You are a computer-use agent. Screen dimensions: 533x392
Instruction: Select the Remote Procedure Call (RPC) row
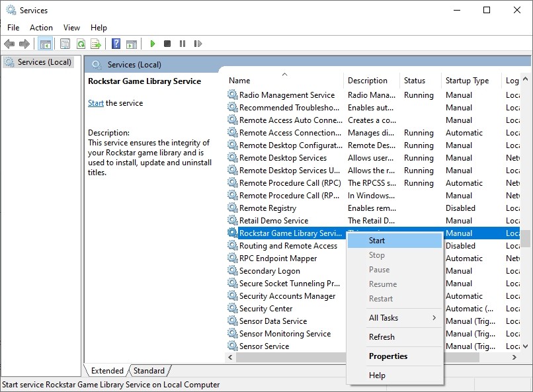click(x=373, y=182)
